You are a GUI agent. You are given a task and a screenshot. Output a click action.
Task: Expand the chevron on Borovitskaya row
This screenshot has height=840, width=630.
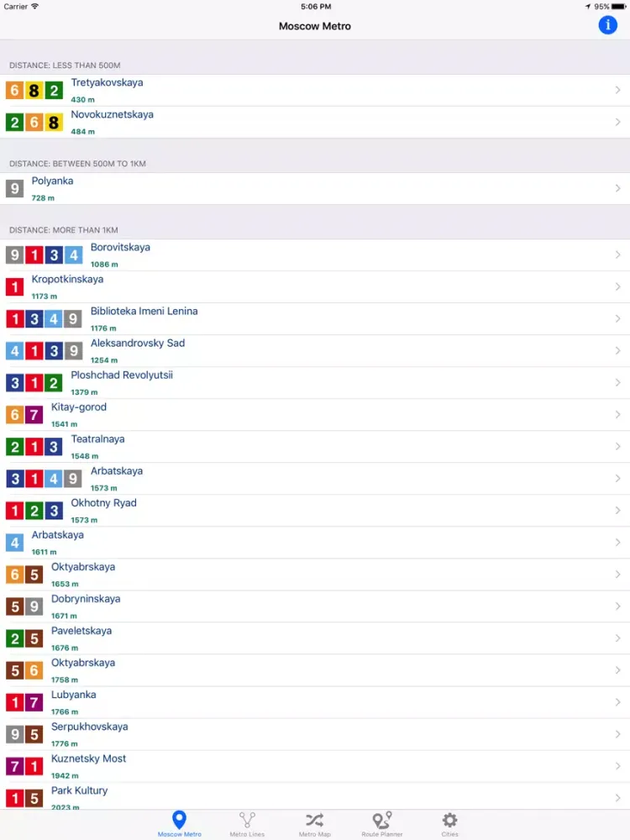tap(617, 255)
